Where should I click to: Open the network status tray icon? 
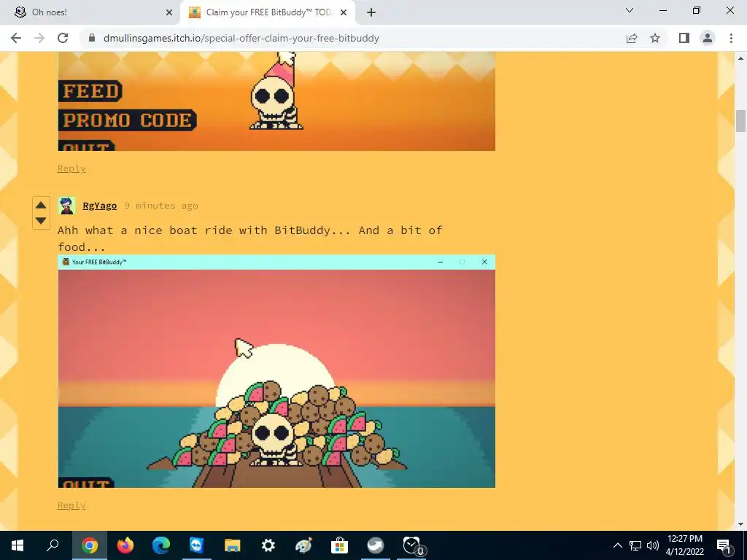(x=635, y=545)
